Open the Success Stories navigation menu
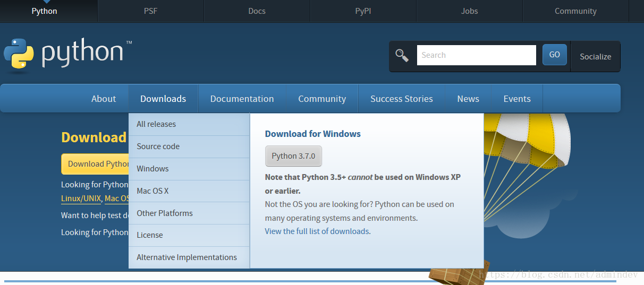The width and height of the screenshot is (644, 285). point(402,99)
